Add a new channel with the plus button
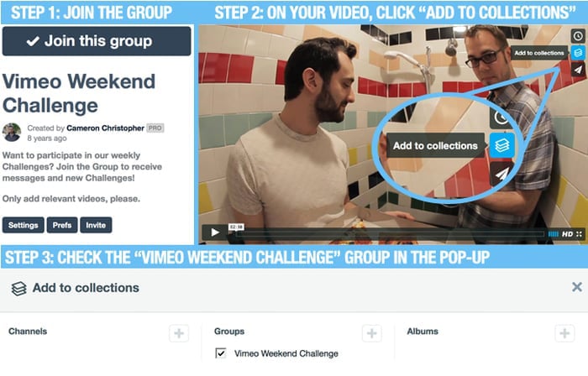The width and height of the screenshot is (588, 376). coord(179,333)
